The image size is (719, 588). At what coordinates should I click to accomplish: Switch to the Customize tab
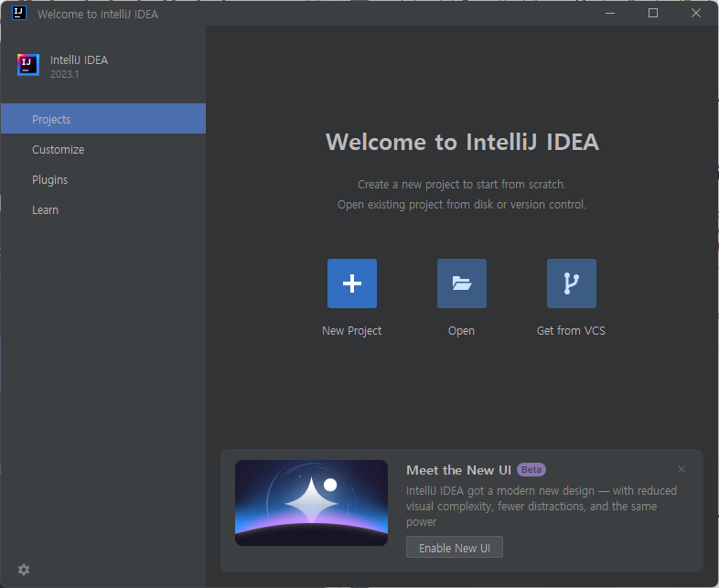pos(103,149)
